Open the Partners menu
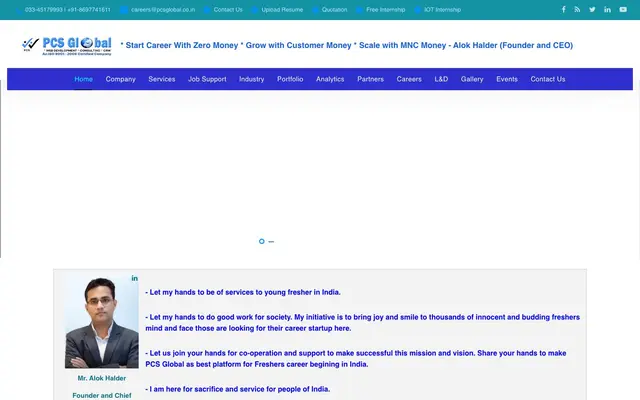The height and width of the screenshot is (400, 640). pos(370,79)
